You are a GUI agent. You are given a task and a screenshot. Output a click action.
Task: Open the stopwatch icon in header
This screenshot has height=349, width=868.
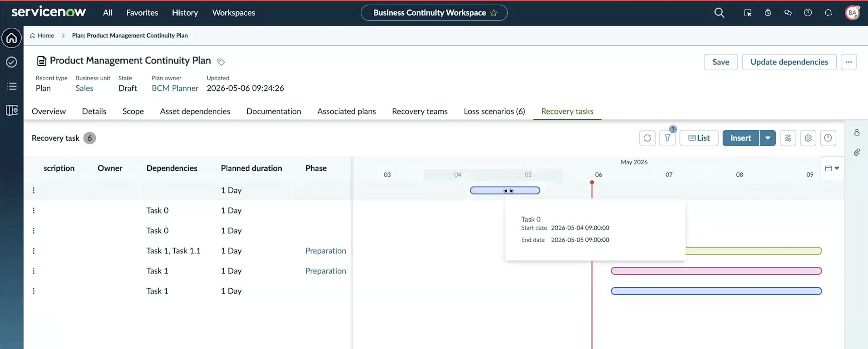tap(768, 13)
